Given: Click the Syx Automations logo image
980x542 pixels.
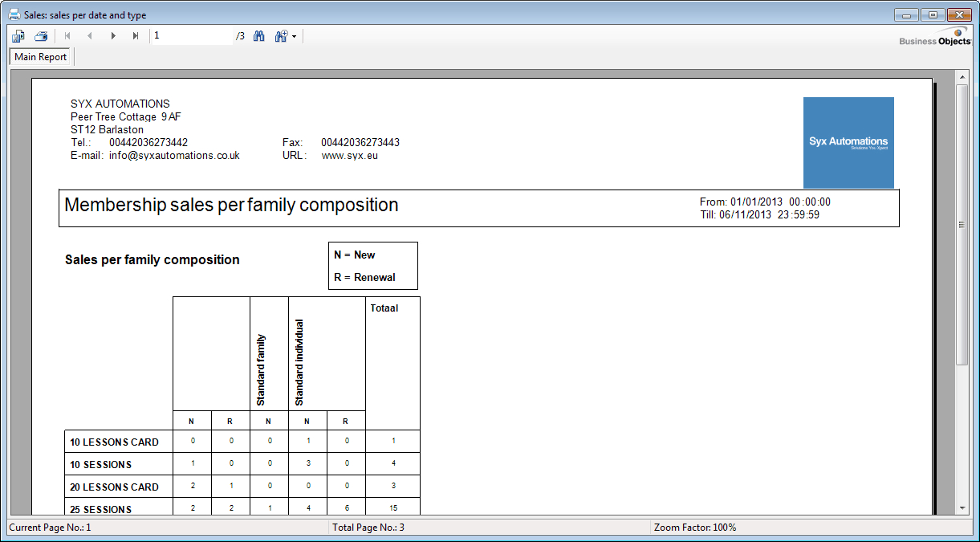Looking at the screenshot, I should (848, 143).
